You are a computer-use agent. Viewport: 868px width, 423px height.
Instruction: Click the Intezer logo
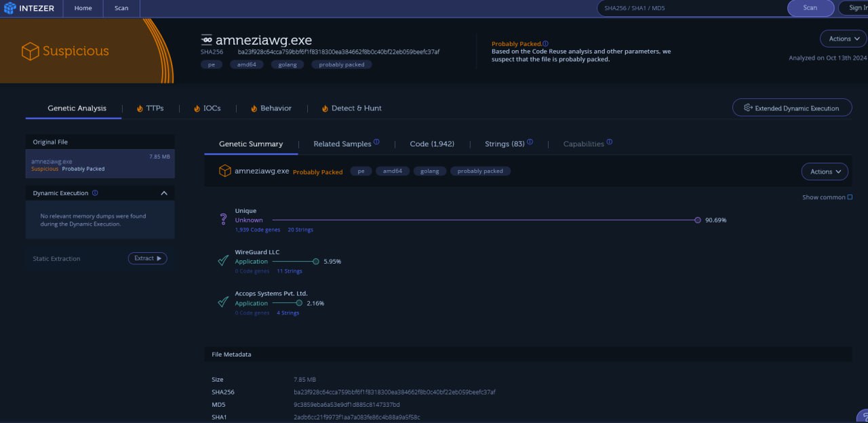31,8
